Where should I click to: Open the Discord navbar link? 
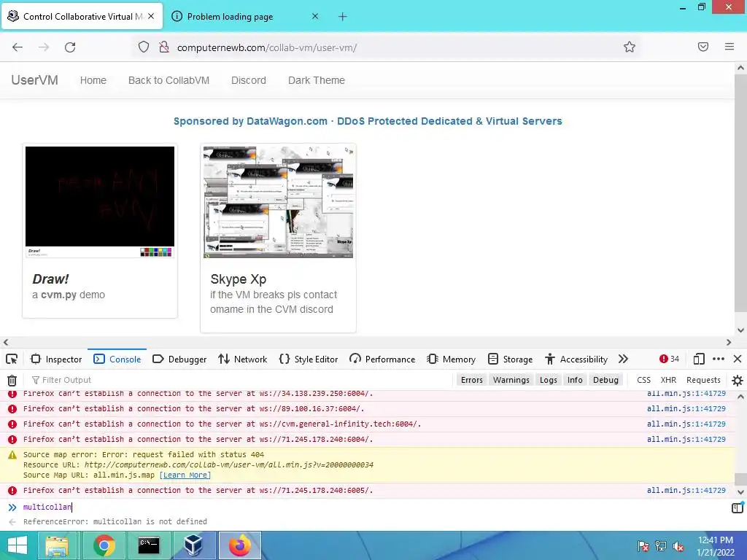249,80
